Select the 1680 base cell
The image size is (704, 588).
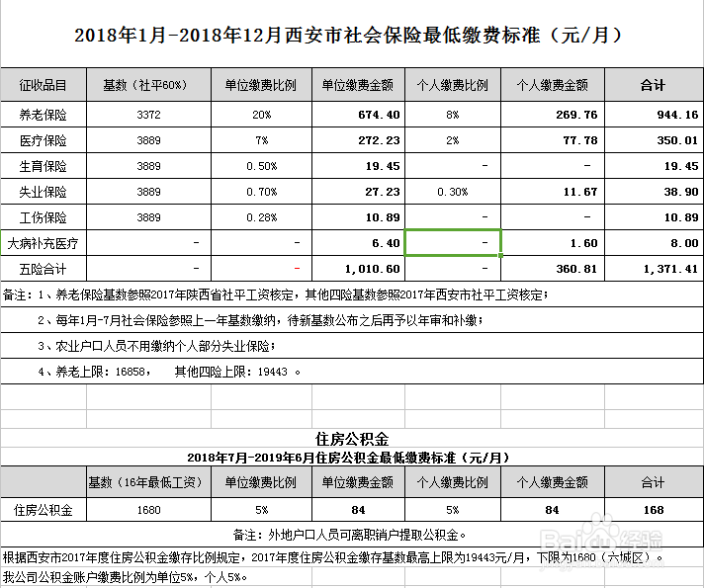coord(148,510)
